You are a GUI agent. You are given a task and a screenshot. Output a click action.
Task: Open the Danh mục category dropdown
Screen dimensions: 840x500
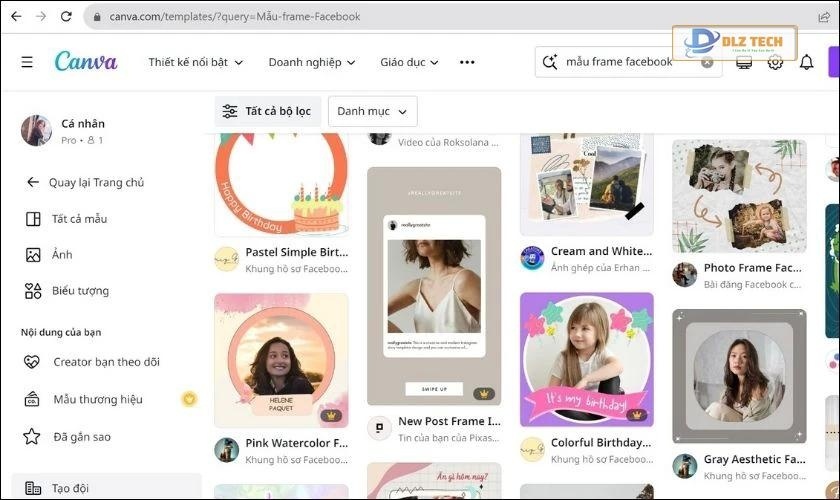point(372,111)
